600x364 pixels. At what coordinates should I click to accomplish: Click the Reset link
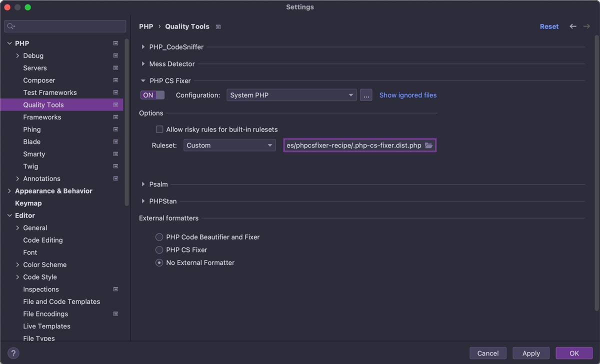click(549, 26)
